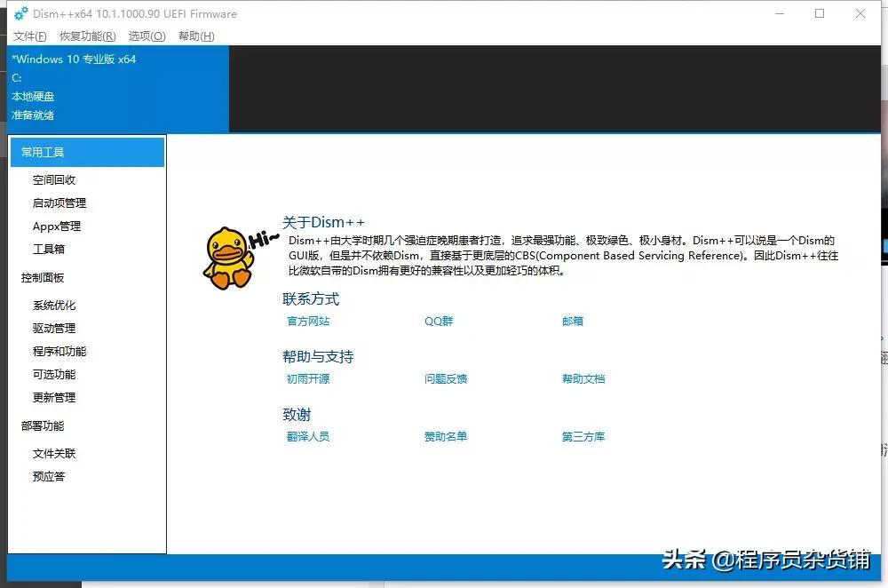Open 文件关联 under 部署功能
This screenshot has width=888, height=588.
(56, 454)
